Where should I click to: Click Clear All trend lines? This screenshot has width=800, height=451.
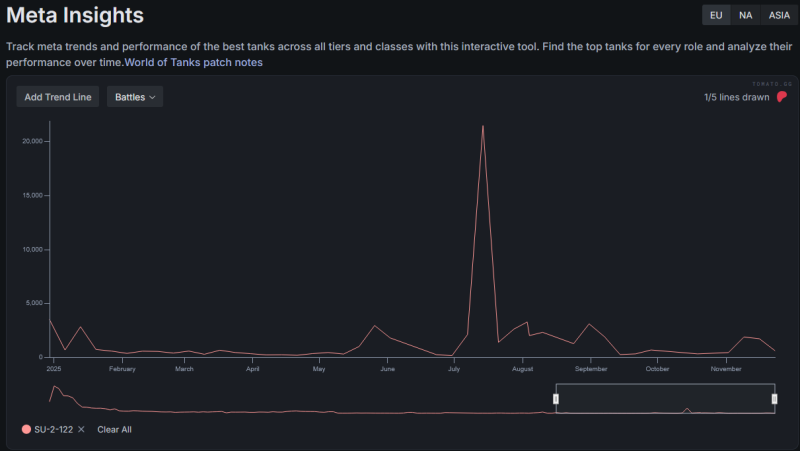tap(114, 429)
